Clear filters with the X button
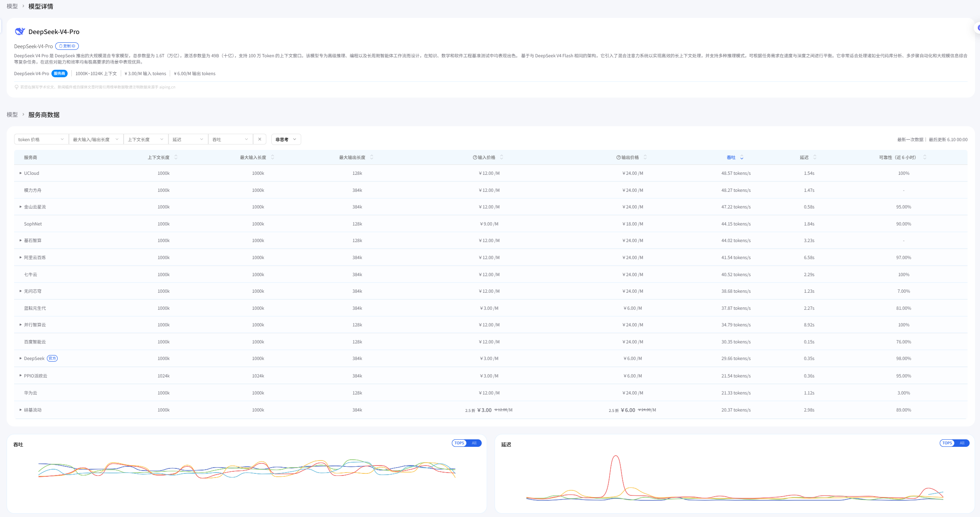 260,140
